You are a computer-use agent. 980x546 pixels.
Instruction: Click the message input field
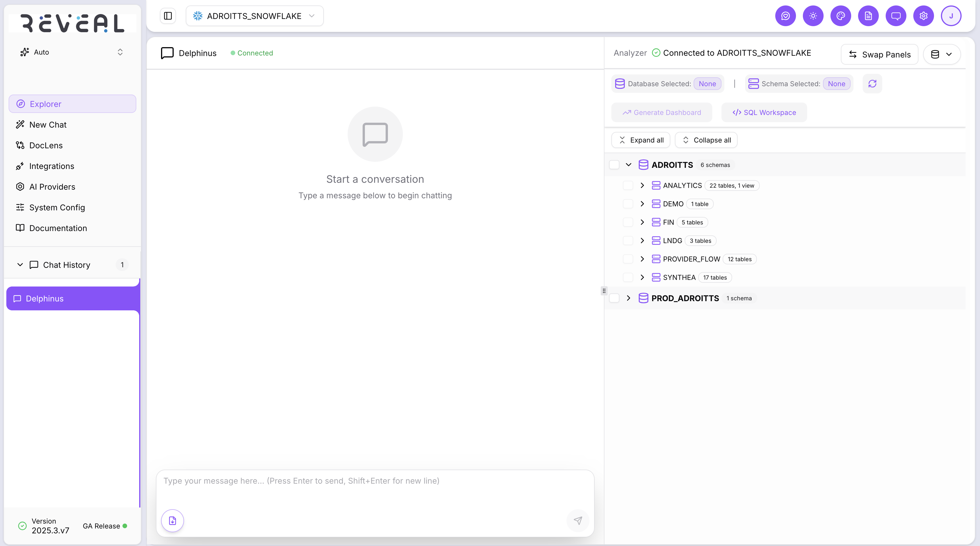pos(375,488)
